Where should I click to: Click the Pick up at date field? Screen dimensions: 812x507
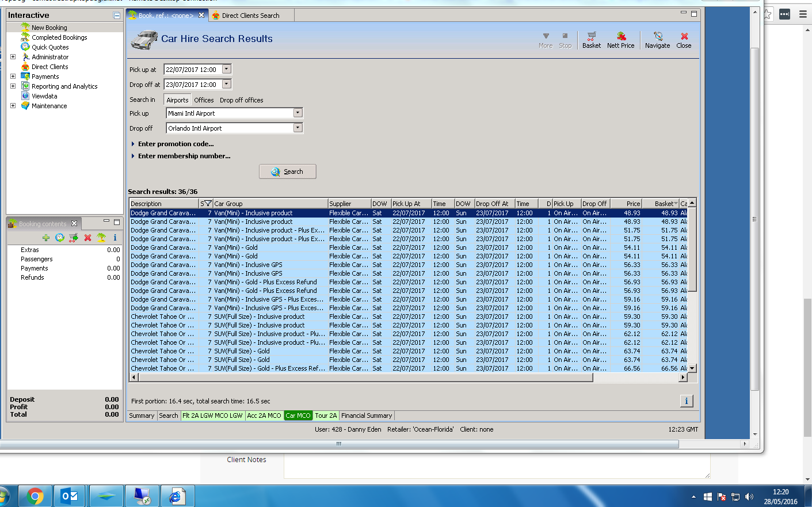pyautogui.click(x=193, y=69)
